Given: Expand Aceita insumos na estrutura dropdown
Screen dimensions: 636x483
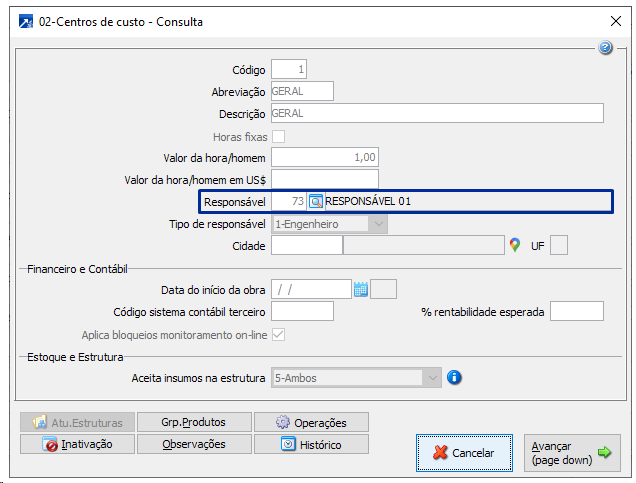Looking at the screenshot, I should coord(431,378).
